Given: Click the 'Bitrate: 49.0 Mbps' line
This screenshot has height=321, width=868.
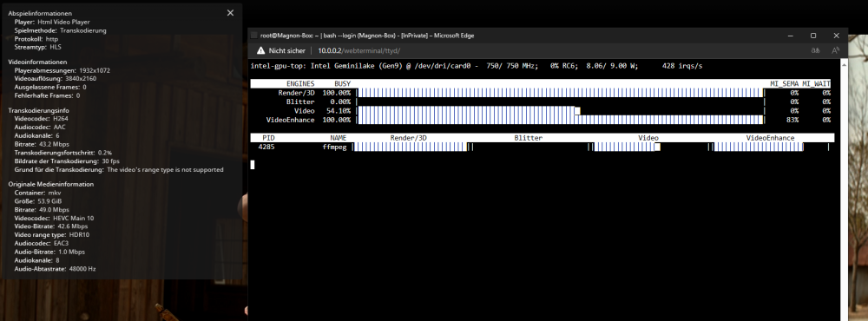Looking at the screenshot, I should (x=42, y=210).
